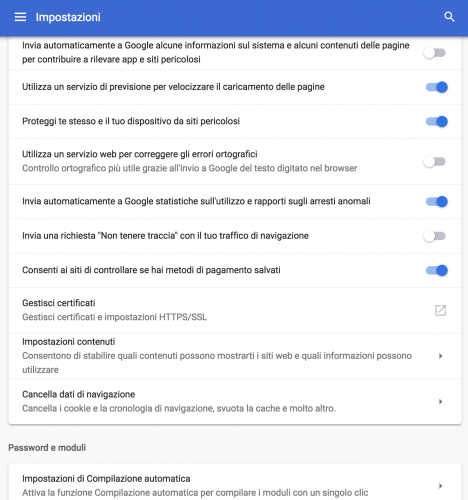Click the spell-check description text about Google
The height and width of the screenshot is (500, 468).
[x=189, y=168]
